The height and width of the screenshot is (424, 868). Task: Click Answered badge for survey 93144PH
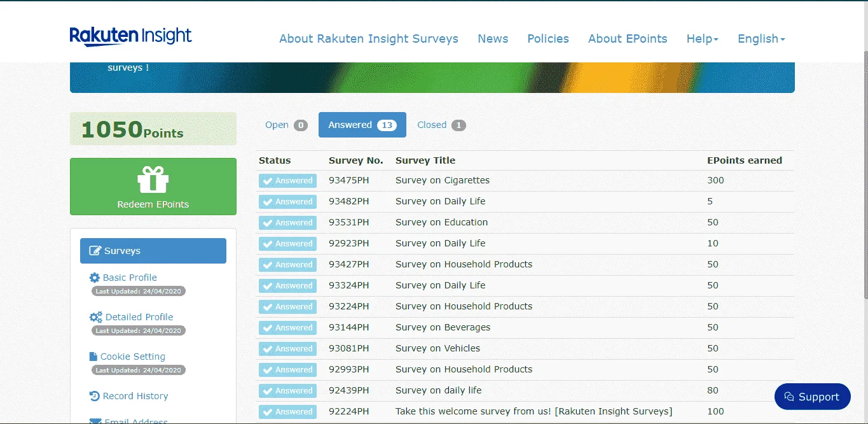[x=287, y=328]
